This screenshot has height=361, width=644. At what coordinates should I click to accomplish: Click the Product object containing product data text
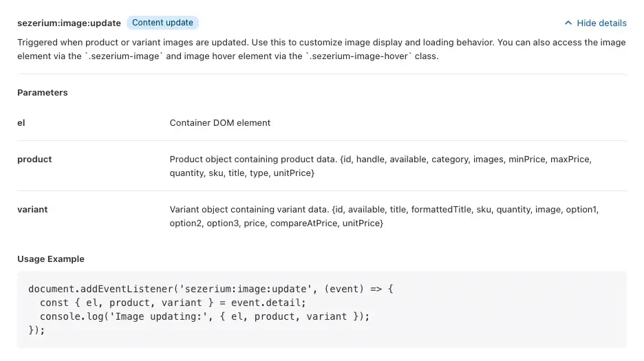tap(380, 166)
